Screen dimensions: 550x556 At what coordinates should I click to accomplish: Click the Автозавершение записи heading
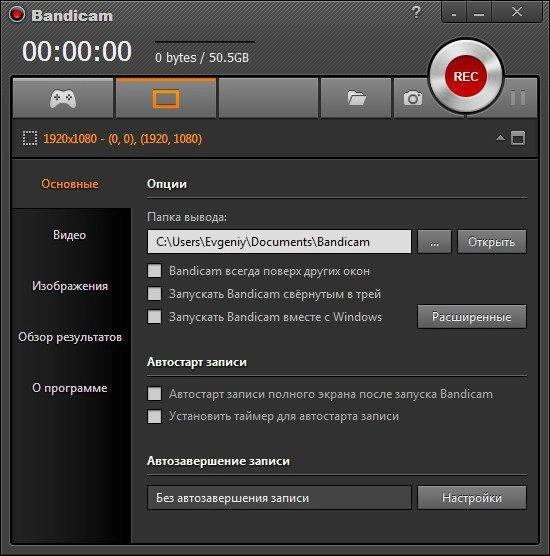coord(218,461)
